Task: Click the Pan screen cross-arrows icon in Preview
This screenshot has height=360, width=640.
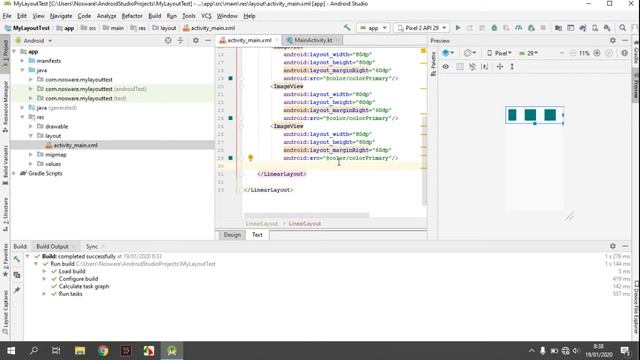Action: coord(500,67)
